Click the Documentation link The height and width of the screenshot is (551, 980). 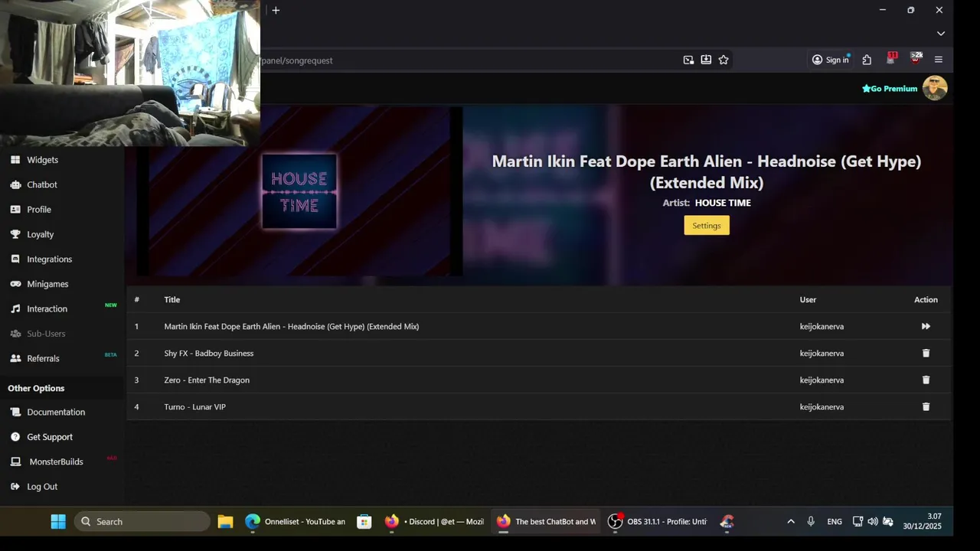coord(56,412)
